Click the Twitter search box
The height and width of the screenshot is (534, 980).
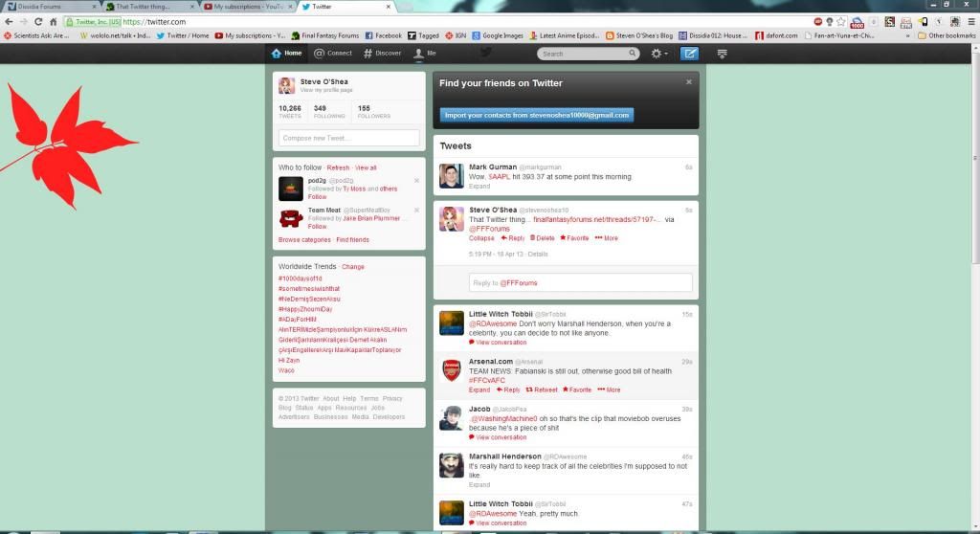[x=589, y=54]
